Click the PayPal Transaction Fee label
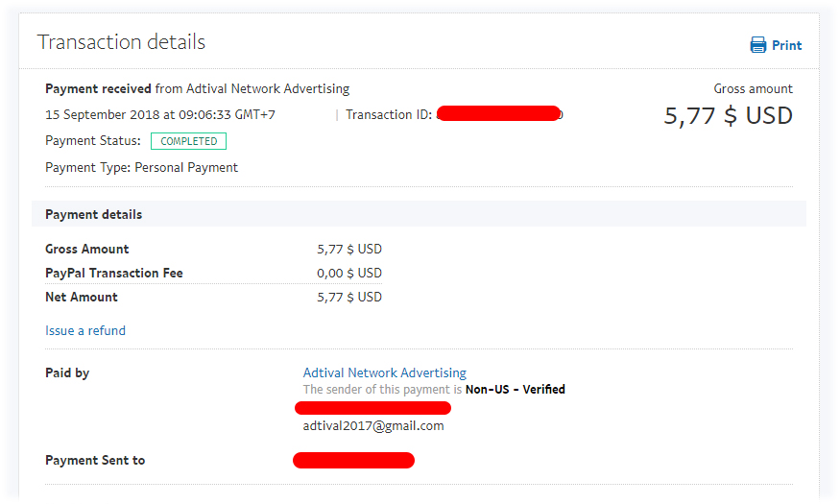The width and height of the screenshot is (840, 504). pyautogui.click(x=113, y=273)
